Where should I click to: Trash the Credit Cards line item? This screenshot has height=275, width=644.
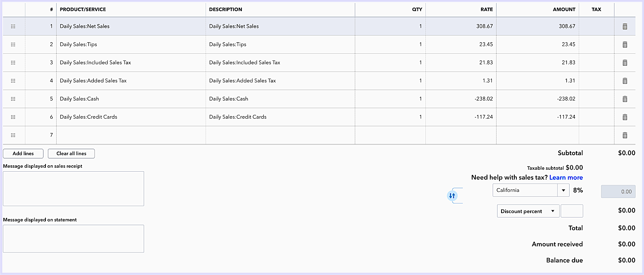pos(625,117)
